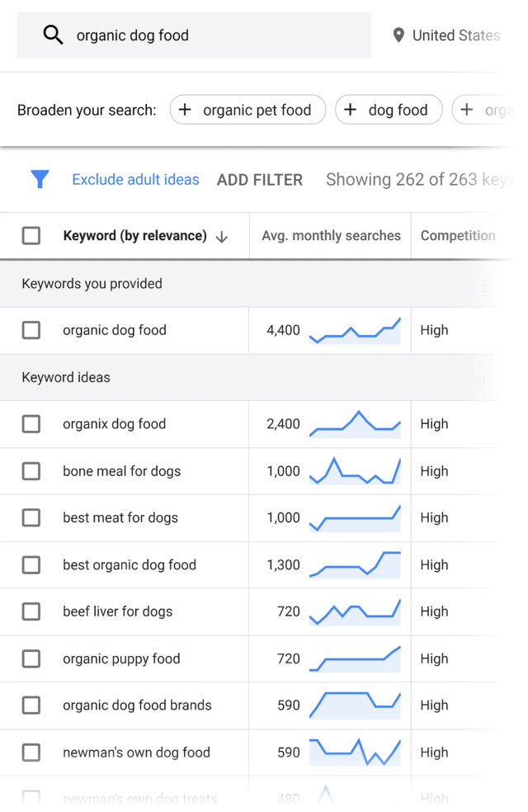Click the trend sparkline for organix dog food
The height and width of the screenshot is (812, 528).
355,423
